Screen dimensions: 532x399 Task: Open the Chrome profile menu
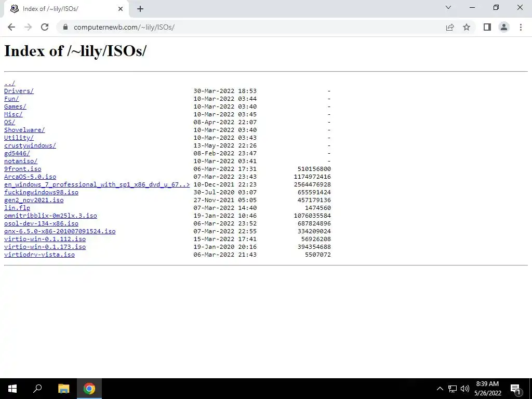(x=504, y=27)
